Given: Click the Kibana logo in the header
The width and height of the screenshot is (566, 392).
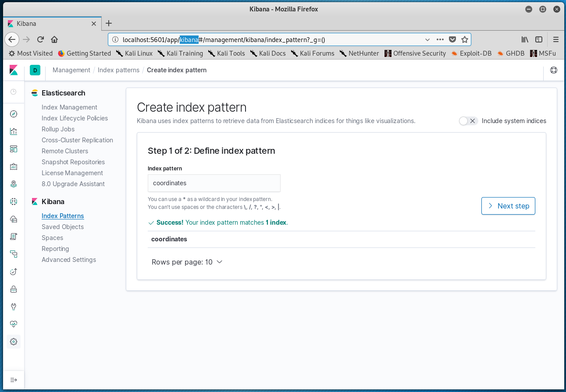Looking at the screenshot, I should click(x=14, y=70).
